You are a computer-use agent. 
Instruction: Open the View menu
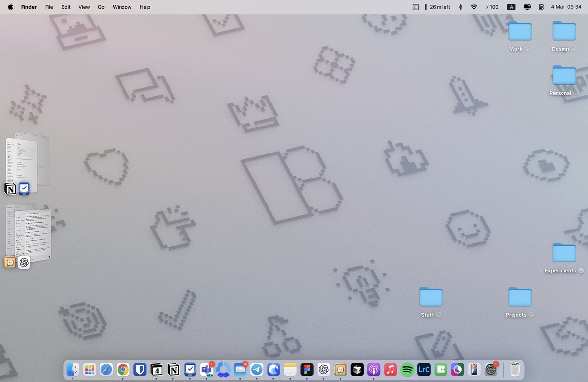pos(84,7)
